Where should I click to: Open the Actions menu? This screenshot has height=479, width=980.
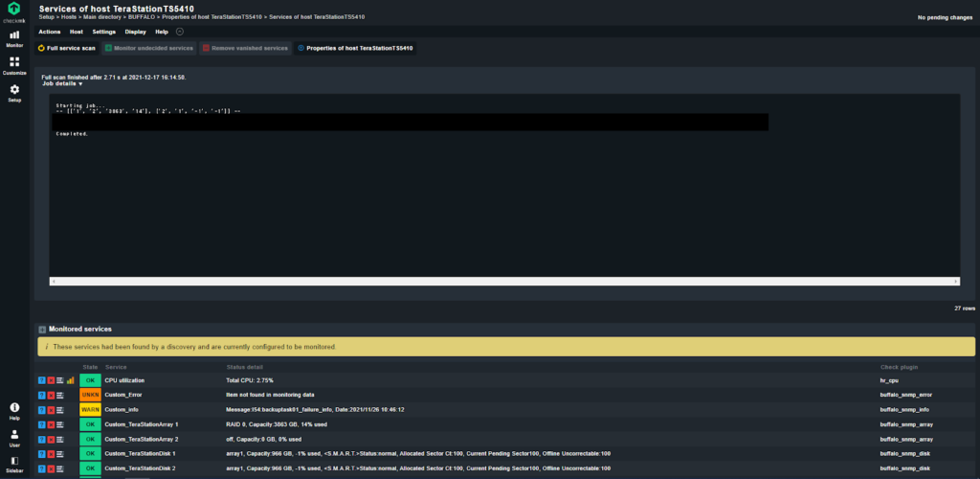50,32
